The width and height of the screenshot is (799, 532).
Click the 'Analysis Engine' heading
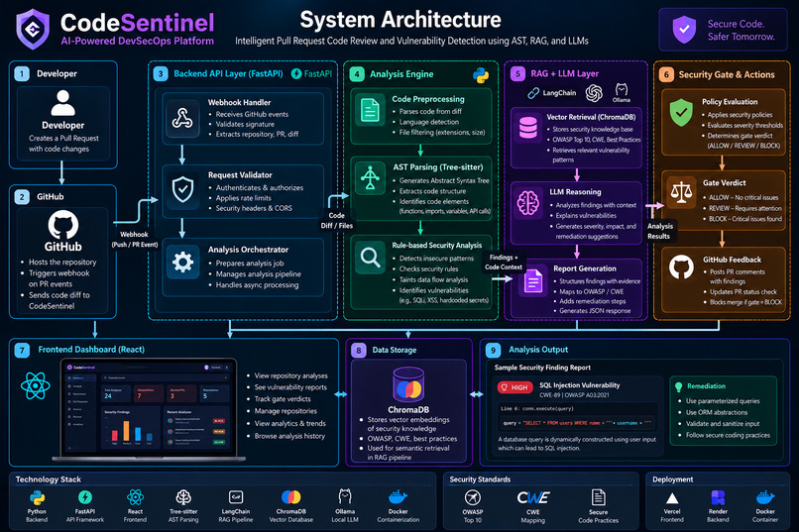401,74
